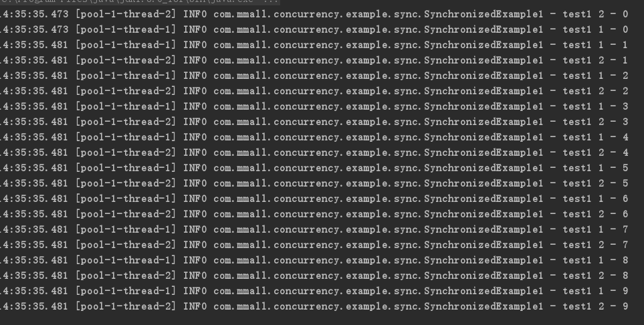
Task: Click log line ending test1 1 - 3
Action: (x=314, y=106)
